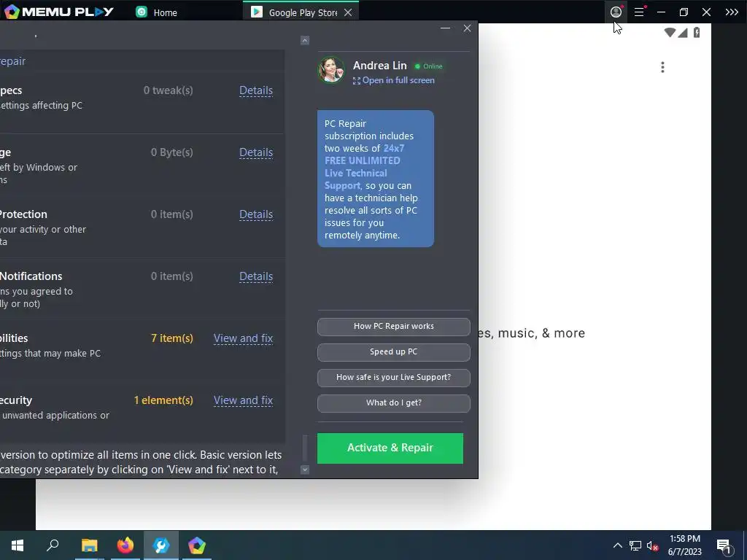
Task: Click View and fix for 1 element(s)
Action: click(243, 400)
